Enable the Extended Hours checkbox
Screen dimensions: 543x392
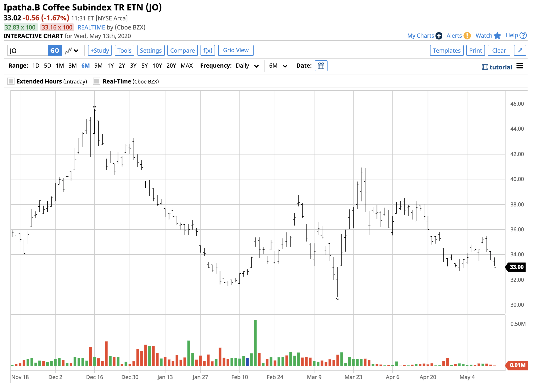pyautogui.click(x=11, y=81)
